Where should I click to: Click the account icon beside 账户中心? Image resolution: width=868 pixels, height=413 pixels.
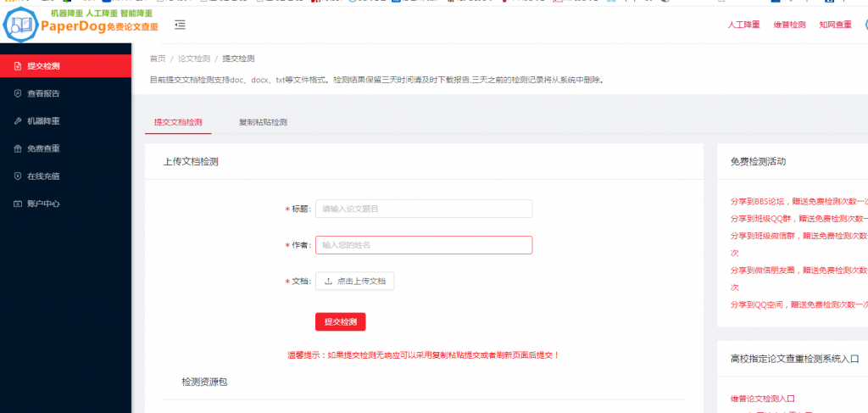18,204
